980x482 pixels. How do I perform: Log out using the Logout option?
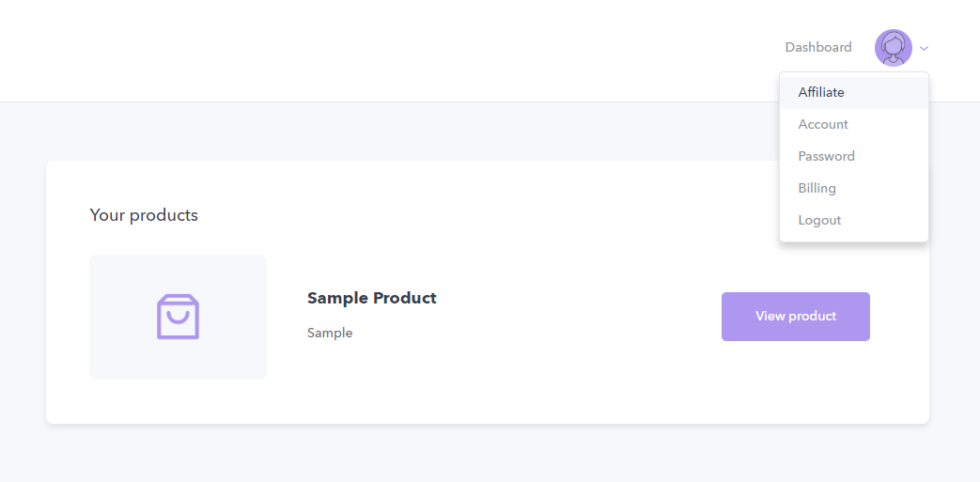819,220
